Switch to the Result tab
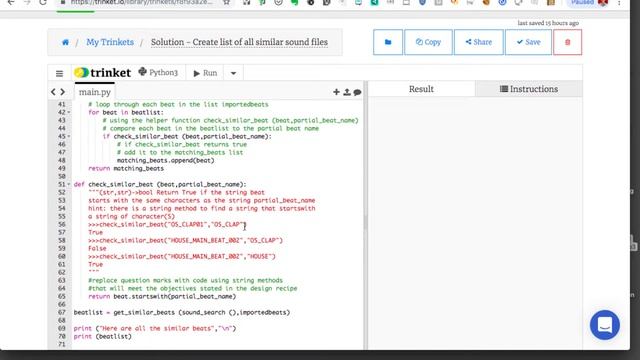This screenshot has height=360, width=640. 421,89
